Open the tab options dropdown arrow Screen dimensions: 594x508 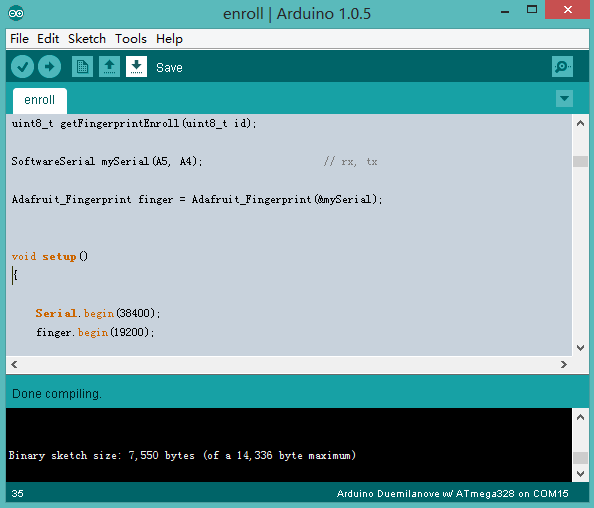point(564,99)
